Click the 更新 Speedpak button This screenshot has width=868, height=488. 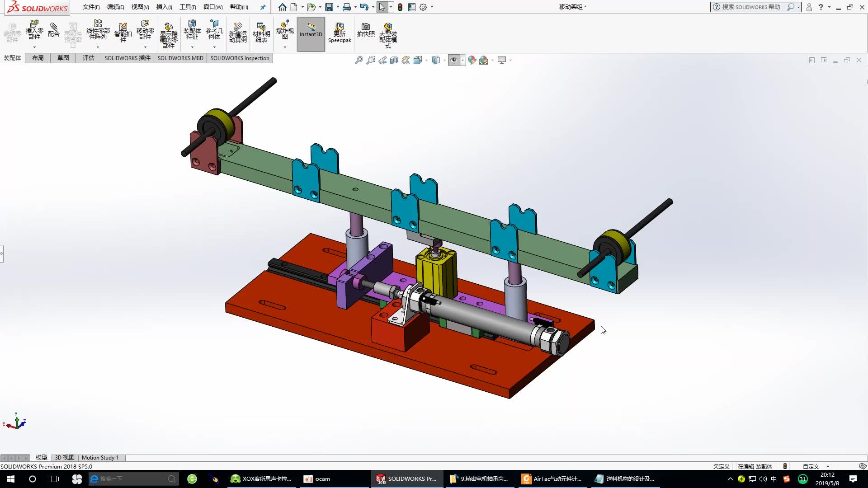pos(340,32)
